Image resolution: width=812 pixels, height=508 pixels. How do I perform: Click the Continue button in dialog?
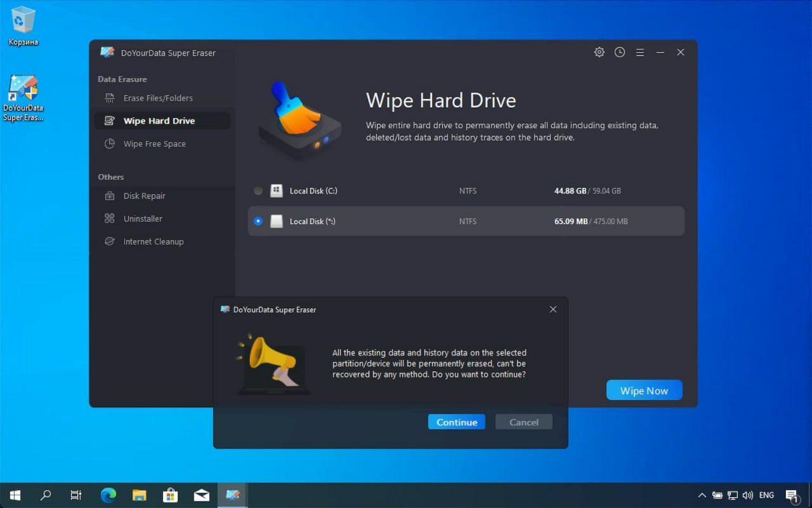pyautogui.click(x=457, y=422)
